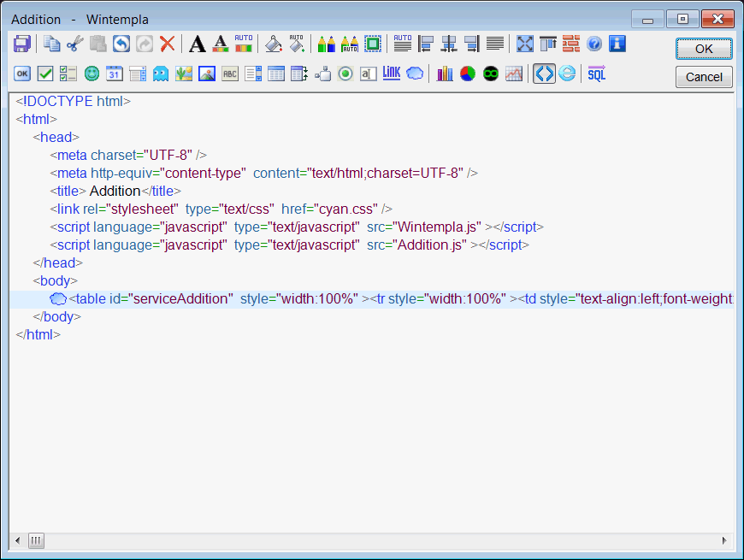Select the AUTO paint bucket icon

pyautogui.click(x=297, y=44)
